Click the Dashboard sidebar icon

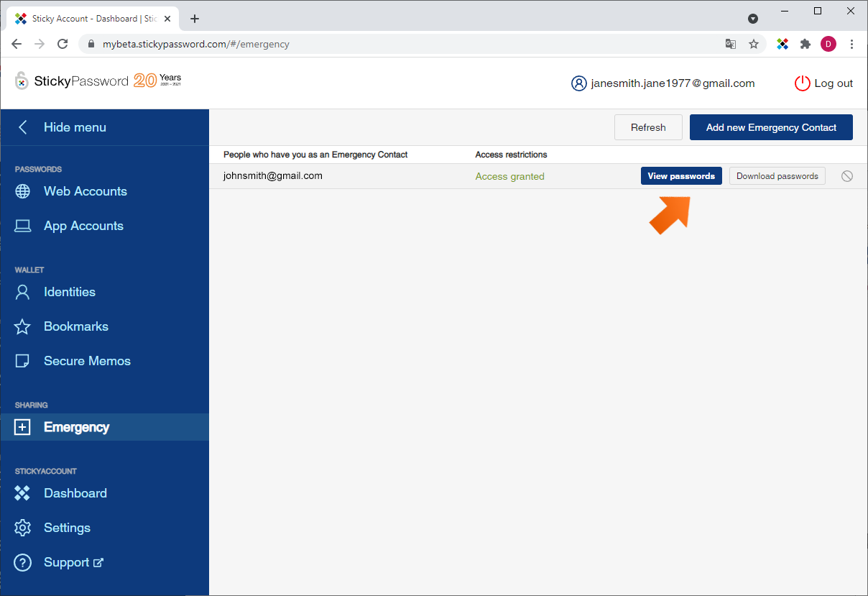23,493
